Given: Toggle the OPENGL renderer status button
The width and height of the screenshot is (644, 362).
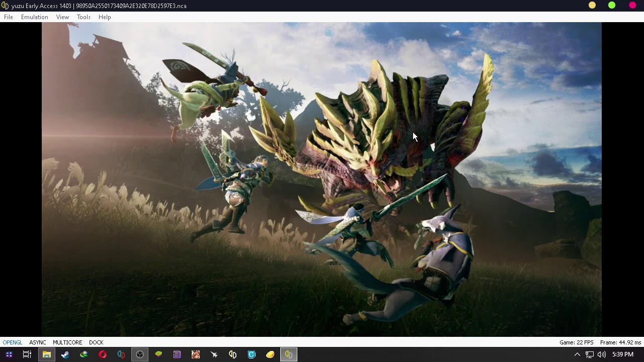Looking at the screenshot, I should click(13, 342).
